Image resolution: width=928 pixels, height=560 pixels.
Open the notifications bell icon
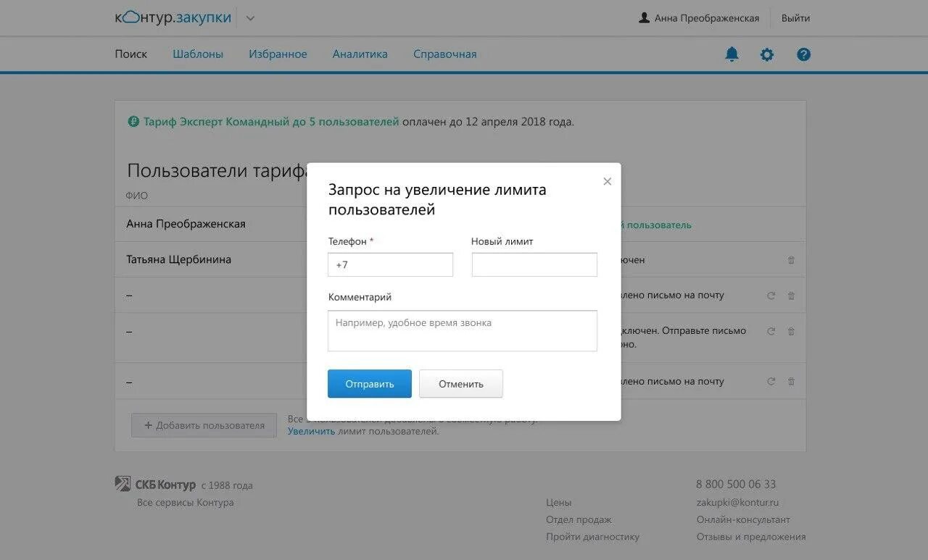click(732, 54)
